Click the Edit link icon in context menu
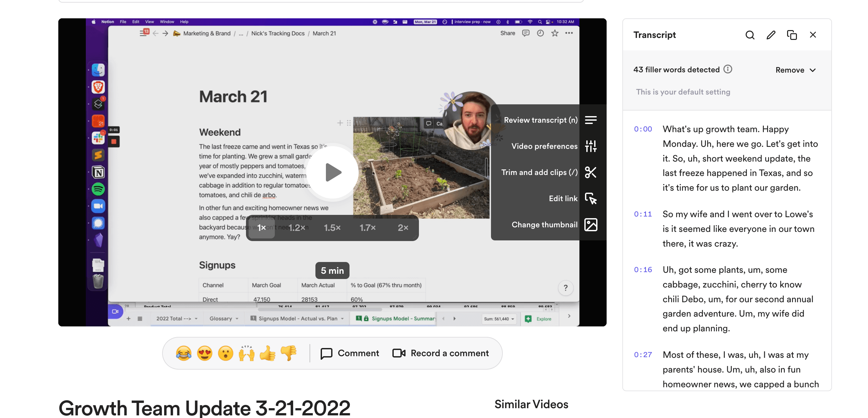The width and height of the screenshot is (868, 418). (x=591, y=198)
